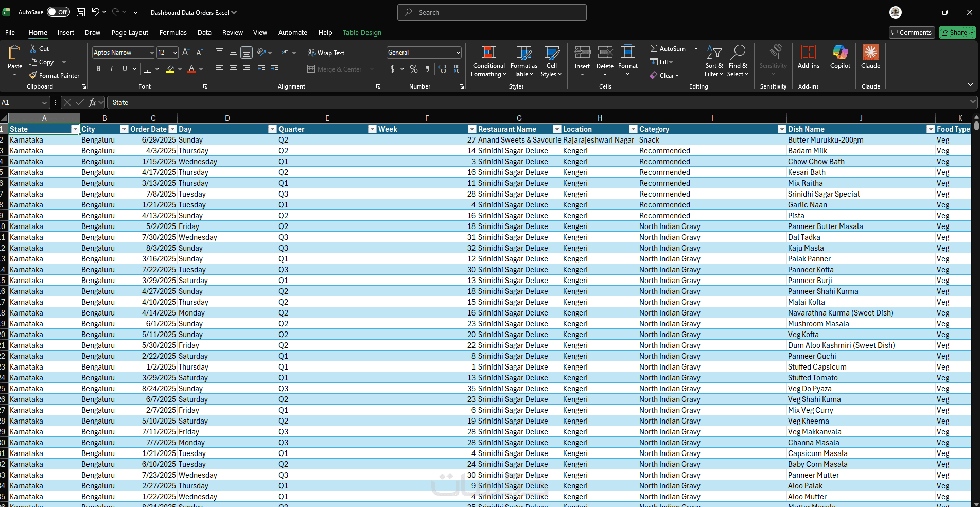Open the Claude add-in icon

(871, 53)
